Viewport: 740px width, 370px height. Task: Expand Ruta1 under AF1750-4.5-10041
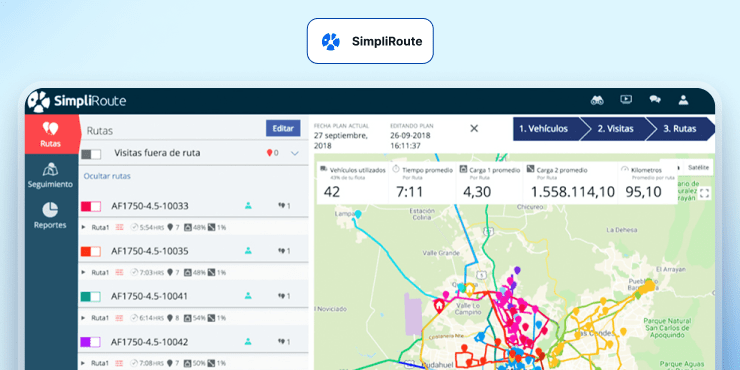click(x=84, y=318)
